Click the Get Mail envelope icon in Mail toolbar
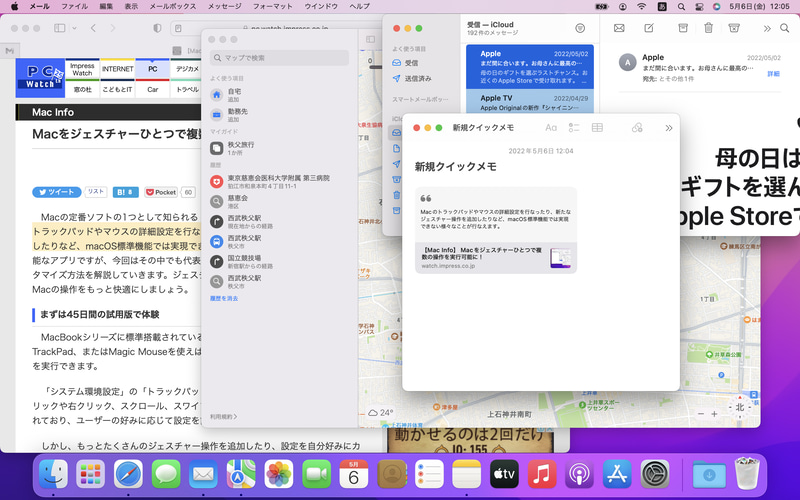The width and height of the screenshot is (800, 500). click(x=619, y=28)
